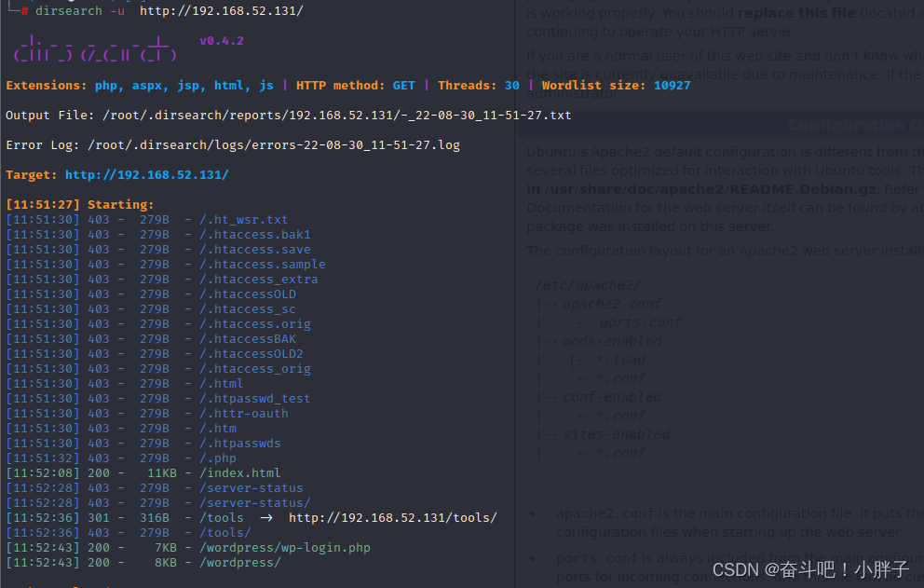Select the 7KB size of wp-login.php

coord(165,547)
